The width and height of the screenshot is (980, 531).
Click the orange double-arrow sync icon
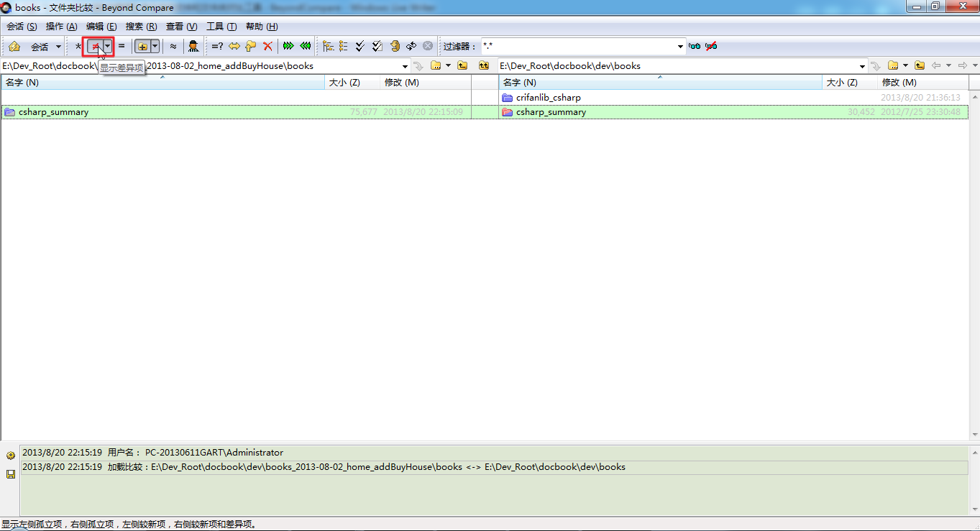point(234,47)
